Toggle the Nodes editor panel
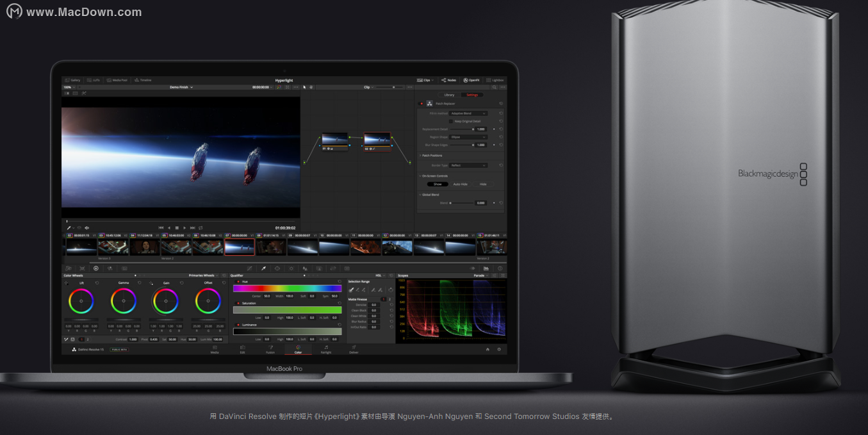Screen dimensions: 868x435 [x=449, y=80]
